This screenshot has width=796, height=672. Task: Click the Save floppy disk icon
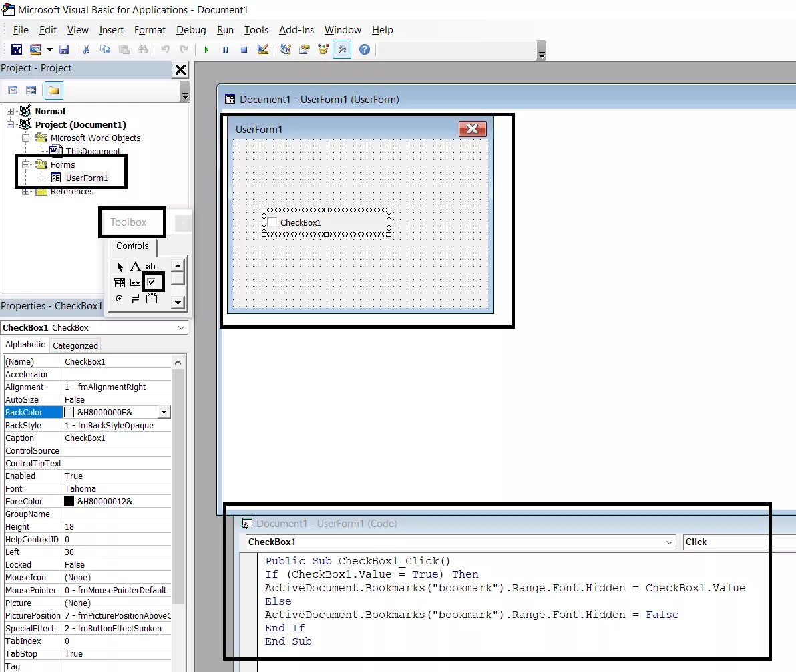[x=64, y=49]
